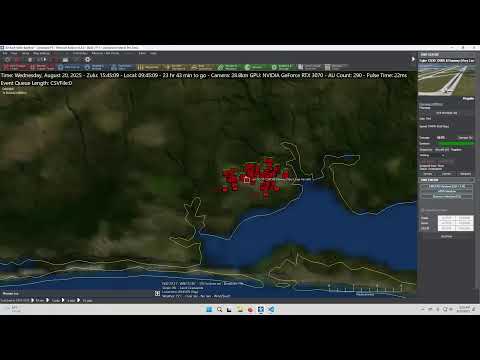480x360 pixels.
Task: Click the last time-compression arrow in bottom bar
Action: tap(79, 300)
